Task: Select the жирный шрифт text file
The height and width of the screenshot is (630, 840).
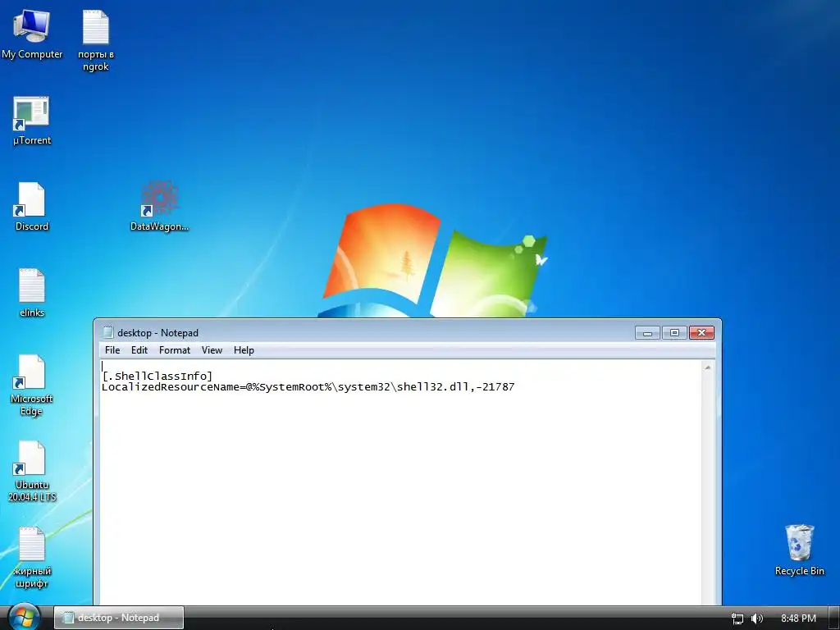Action: (x=32, y=557)
